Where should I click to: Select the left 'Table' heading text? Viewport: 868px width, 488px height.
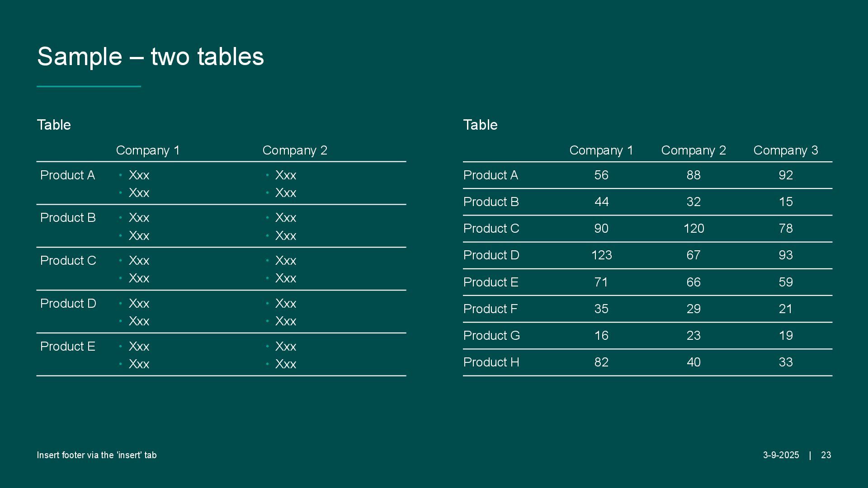click(x=54, y=125)
